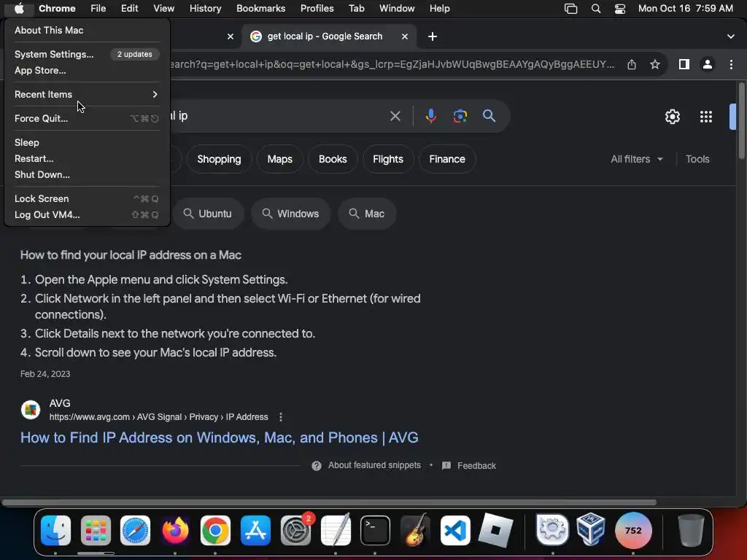Image resolution: width=747 pixels, height=560 pixels.
Task: Click the horizontal scrollbar at bottom
Action: [329, 502]
